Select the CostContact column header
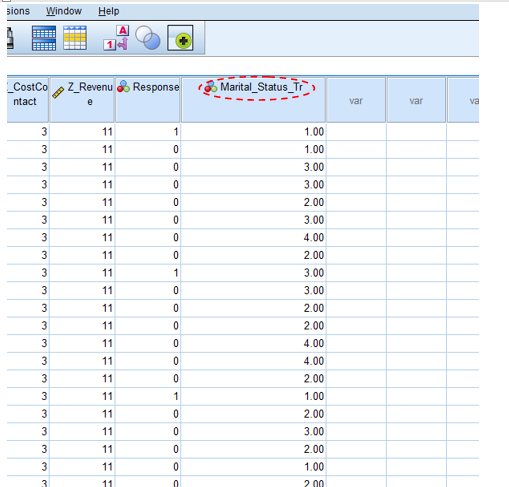509x487 pixels. (x=28, y=100)
